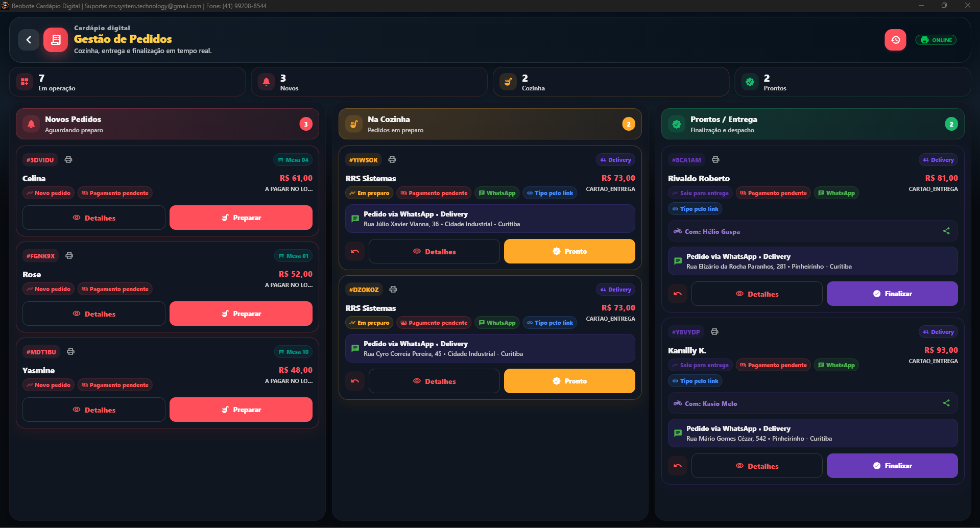Finalizar Rivaldo Roberto's order

coord(892,294)
